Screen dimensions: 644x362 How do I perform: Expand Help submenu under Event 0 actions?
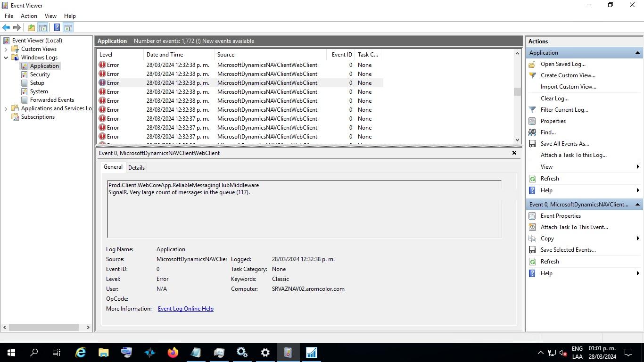(638, 273)
